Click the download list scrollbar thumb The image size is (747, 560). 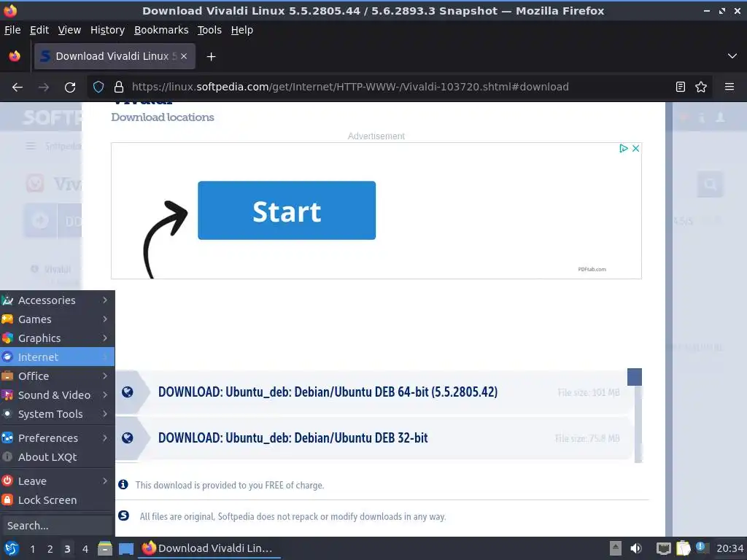pyautogui.click(x=635, y=377)
